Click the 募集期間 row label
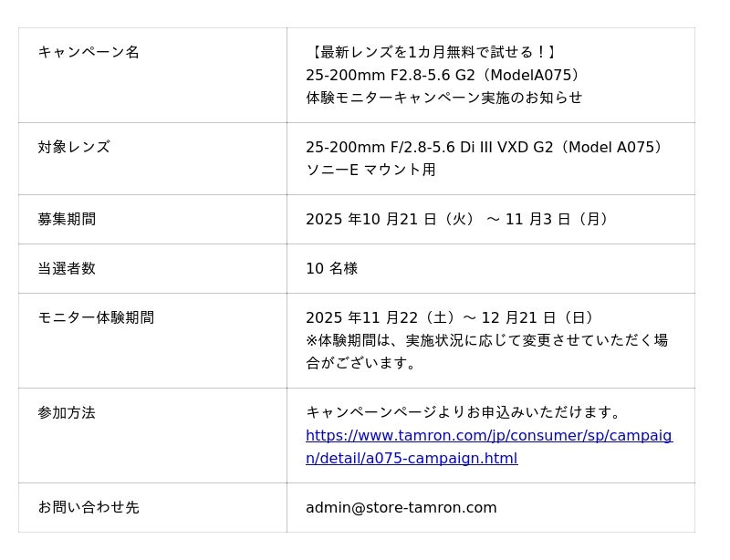This screenshot has width=730, height=560. click(67, 219)
